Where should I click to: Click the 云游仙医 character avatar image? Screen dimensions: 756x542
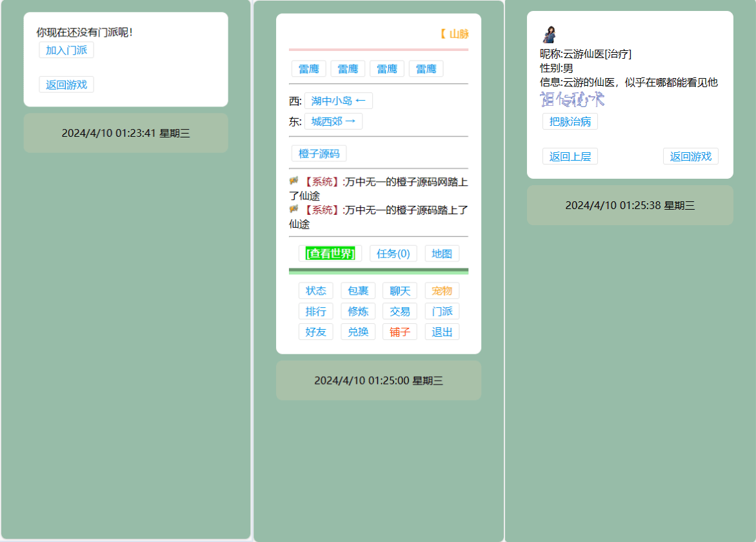pyautogui.click(x=550, y=34)
